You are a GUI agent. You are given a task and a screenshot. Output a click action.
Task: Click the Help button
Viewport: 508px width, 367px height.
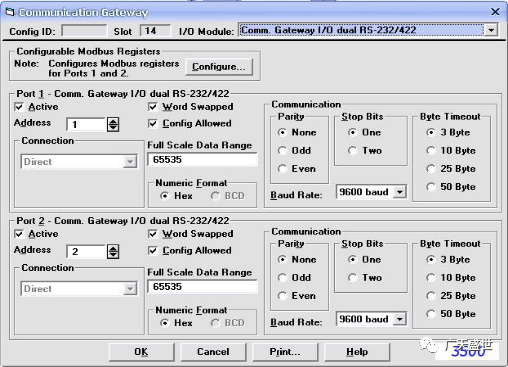pyautogui.click(x=357, y=352)
